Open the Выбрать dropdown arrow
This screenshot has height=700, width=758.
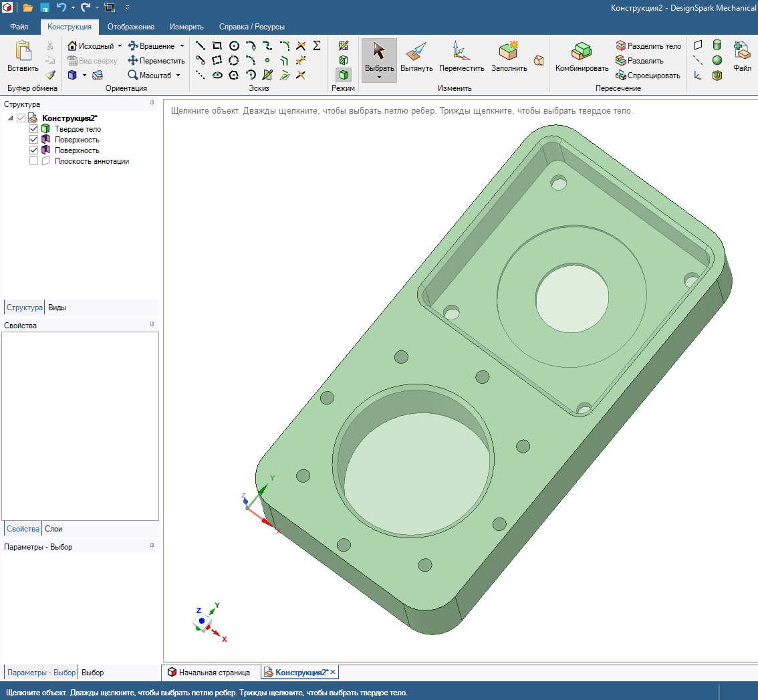379,78
